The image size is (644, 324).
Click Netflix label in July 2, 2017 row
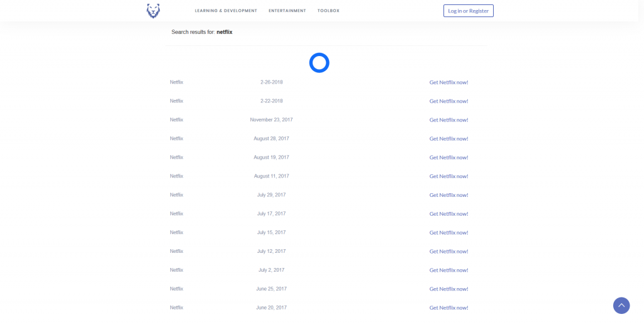177,270
